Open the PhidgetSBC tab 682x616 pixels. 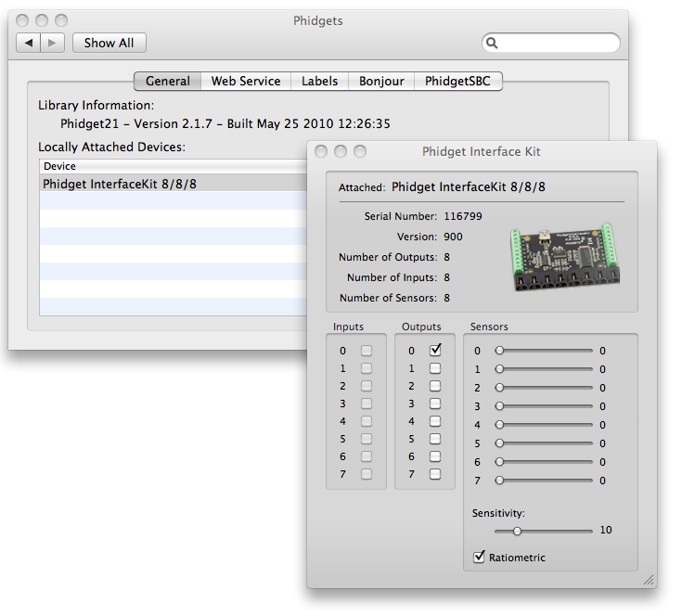point(458,82)
